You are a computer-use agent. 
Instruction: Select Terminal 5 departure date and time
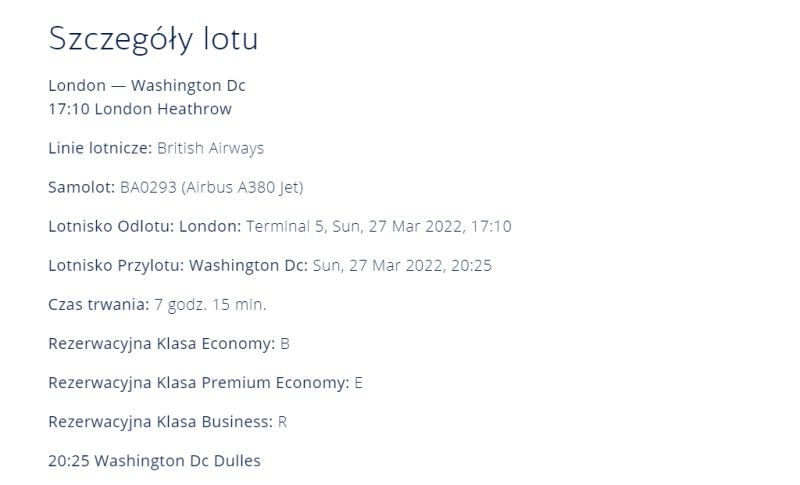click(379, 226)
